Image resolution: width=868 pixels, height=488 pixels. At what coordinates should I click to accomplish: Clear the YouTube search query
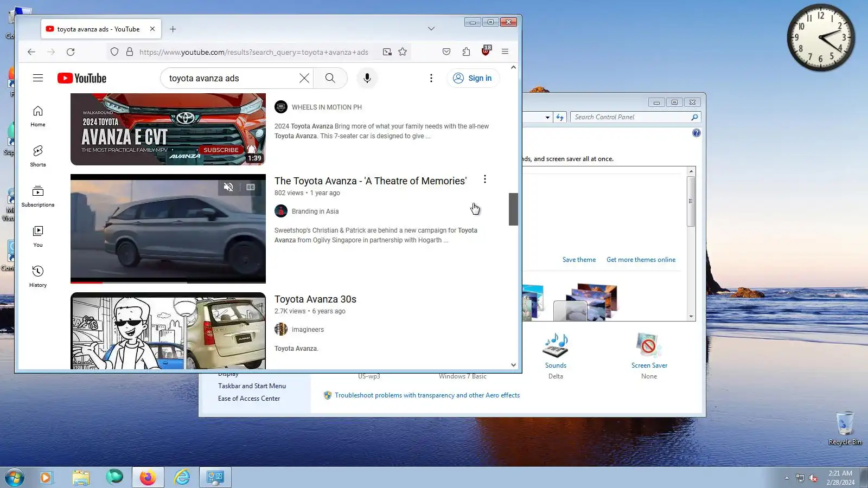pyautogui.click(x=304, y=78)
